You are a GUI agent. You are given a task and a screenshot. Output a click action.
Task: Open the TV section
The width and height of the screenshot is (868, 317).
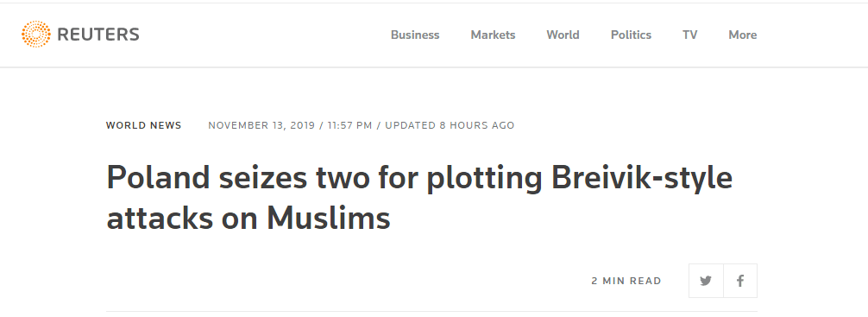[x=689, y=35]
